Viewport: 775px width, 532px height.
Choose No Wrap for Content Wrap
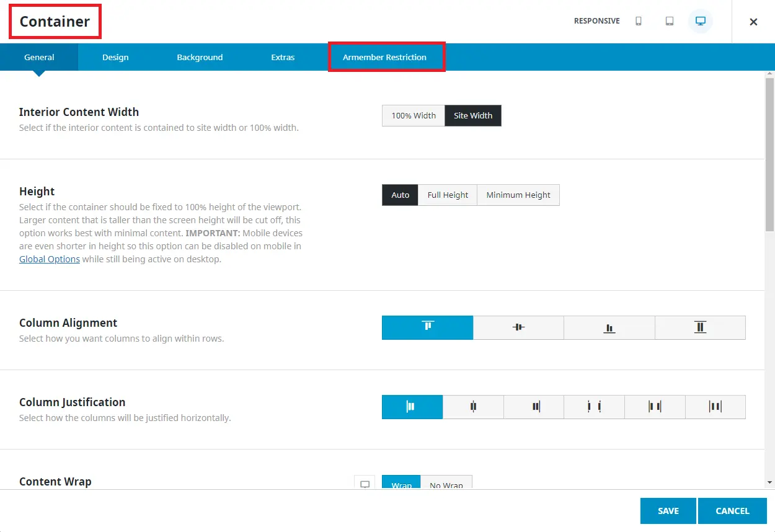point(446,484)
